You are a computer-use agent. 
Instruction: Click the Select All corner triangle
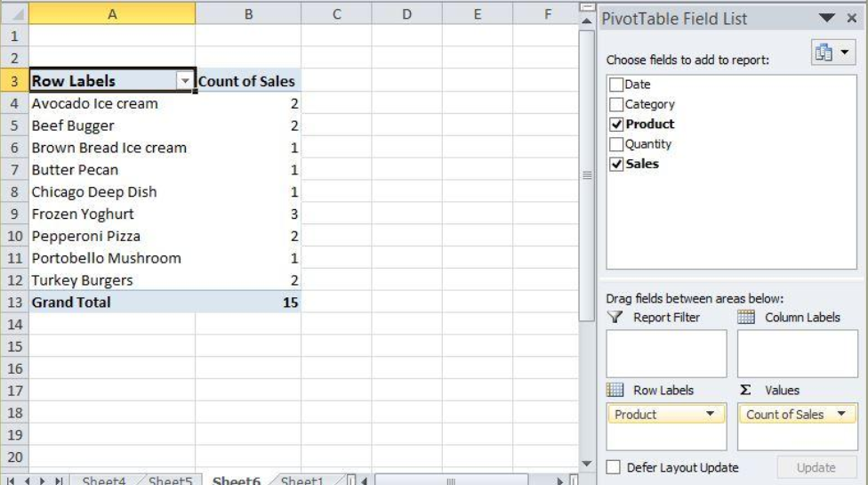[15, 13]
